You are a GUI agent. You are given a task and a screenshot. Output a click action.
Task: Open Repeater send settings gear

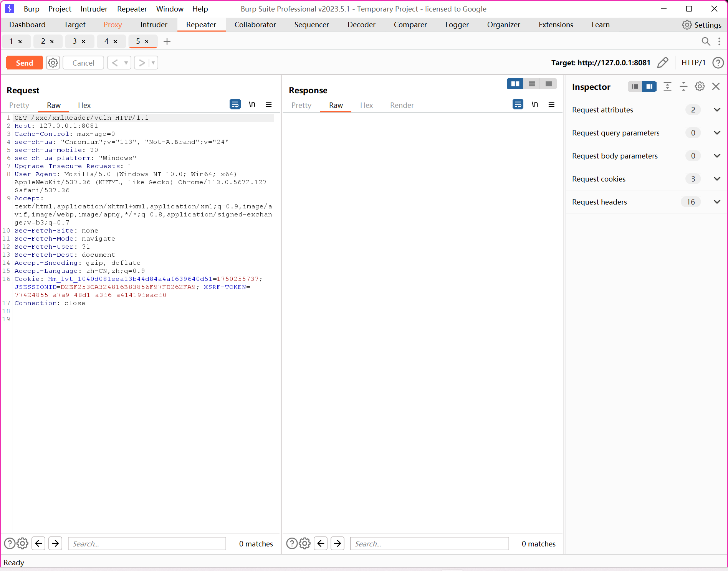point(53,63)
